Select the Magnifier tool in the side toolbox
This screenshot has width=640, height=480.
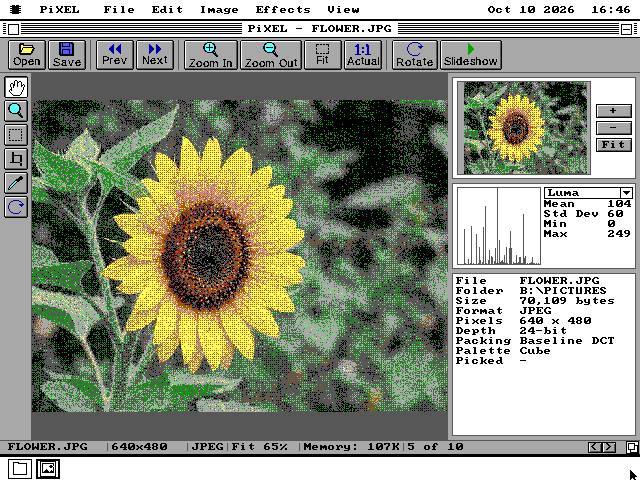tap(16, 111)
